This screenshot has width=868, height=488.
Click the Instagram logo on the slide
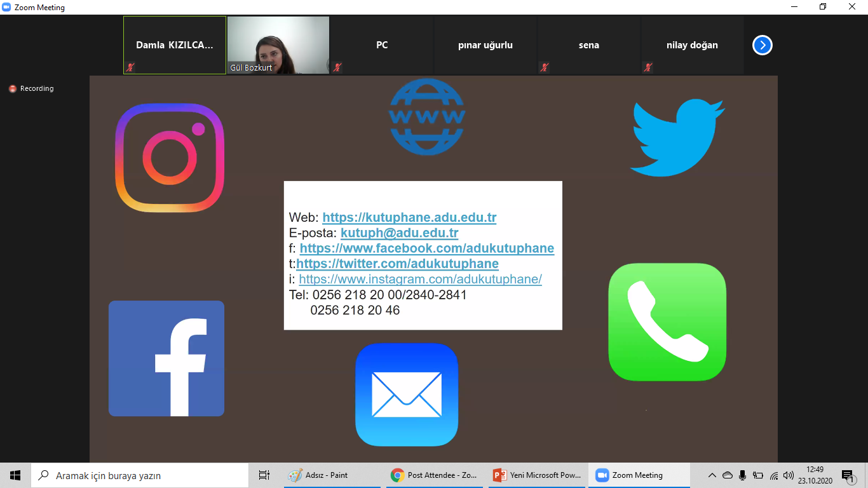click(170, 158)
